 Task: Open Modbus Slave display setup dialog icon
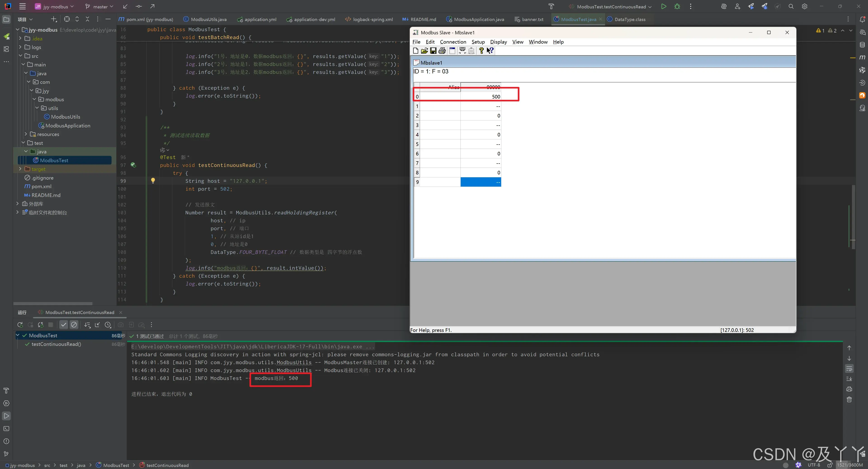click(452, 51)
